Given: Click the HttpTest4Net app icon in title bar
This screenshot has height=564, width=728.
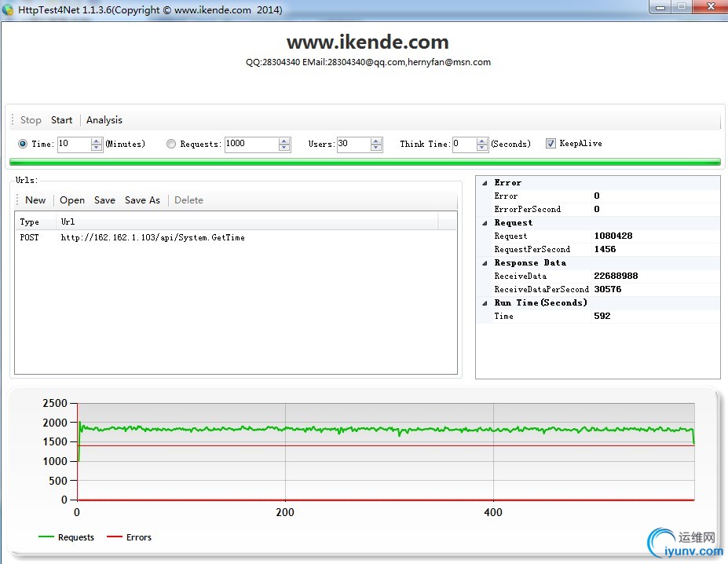Looking at the screenshot, I should click(8, 9).
